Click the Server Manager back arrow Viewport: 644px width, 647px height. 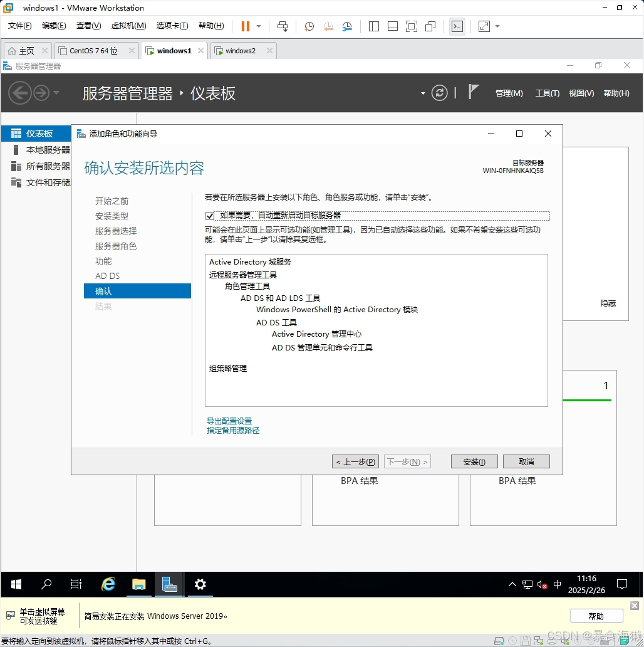(x=20, y=93)
